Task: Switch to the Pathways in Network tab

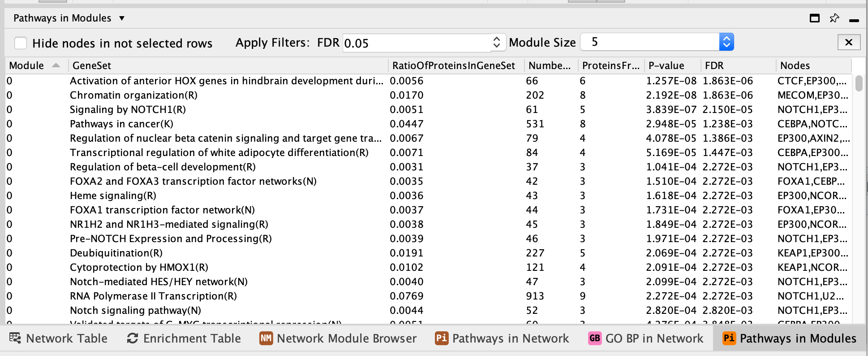Action: (x=502, y=339)
